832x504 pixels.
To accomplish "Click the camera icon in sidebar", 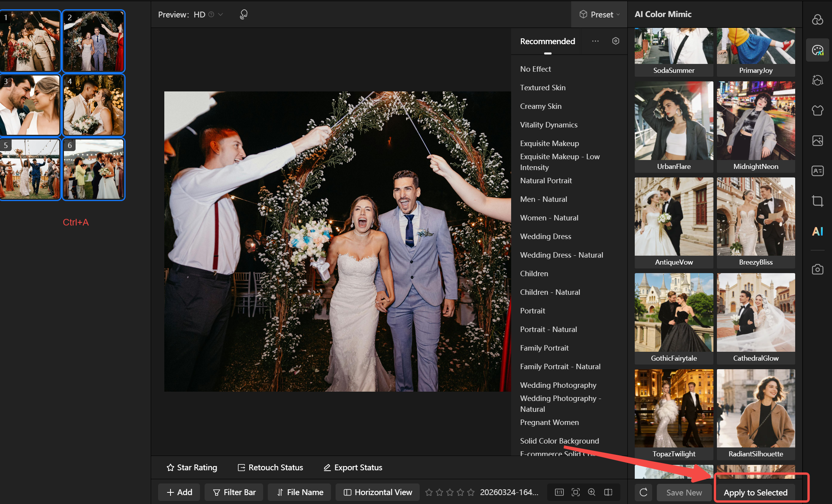I will point(817,269).
